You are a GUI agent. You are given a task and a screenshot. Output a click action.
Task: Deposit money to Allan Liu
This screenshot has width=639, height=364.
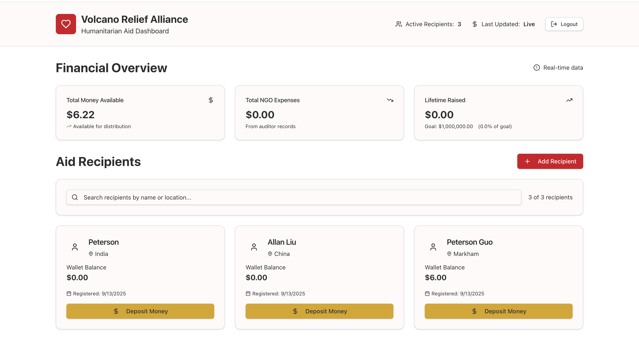click(319, 311)
